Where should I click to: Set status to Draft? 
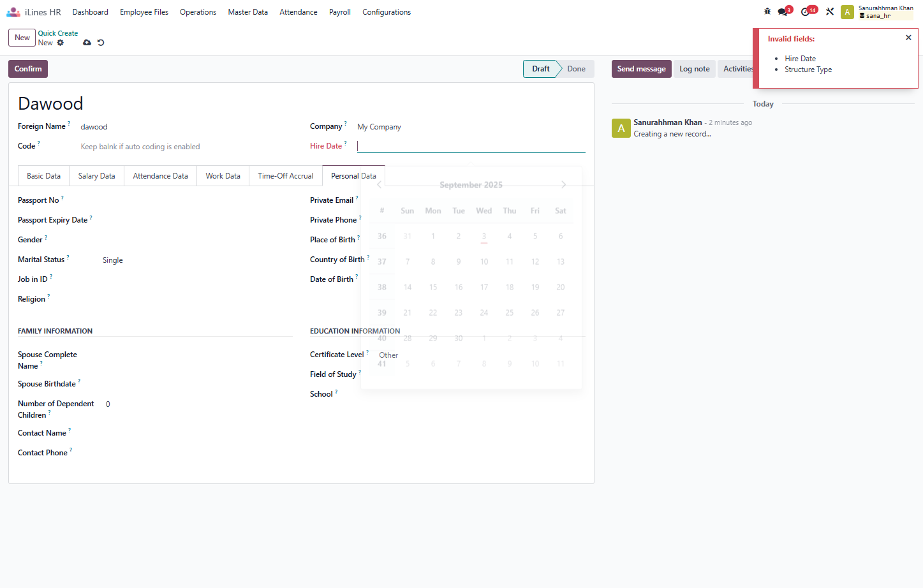coord(541,69)
